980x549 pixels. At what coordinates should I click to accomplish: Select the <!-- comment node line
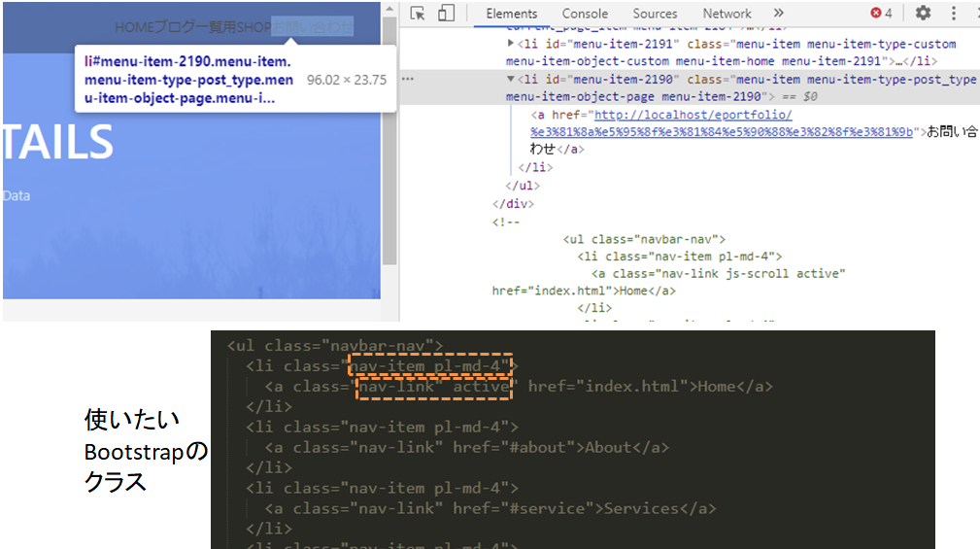pyautogui.click(x=506, y=222)
